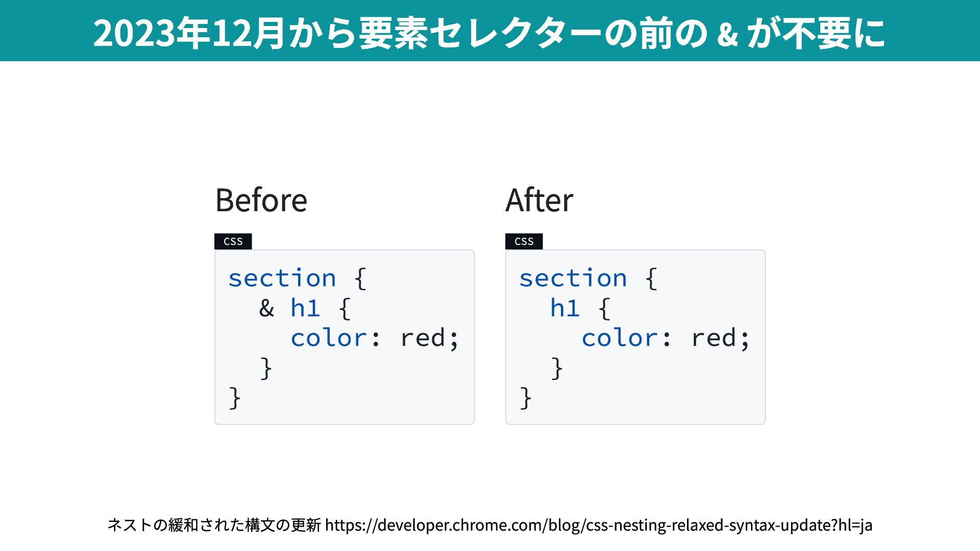Click the CSS label above the After code
This screenshot has height=551, width=980.
coord(524,241)
